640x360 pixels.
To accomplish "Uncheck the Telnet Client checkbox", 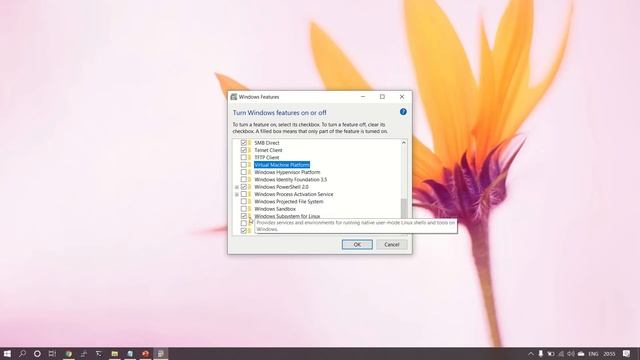I will [x=244, y=150].
